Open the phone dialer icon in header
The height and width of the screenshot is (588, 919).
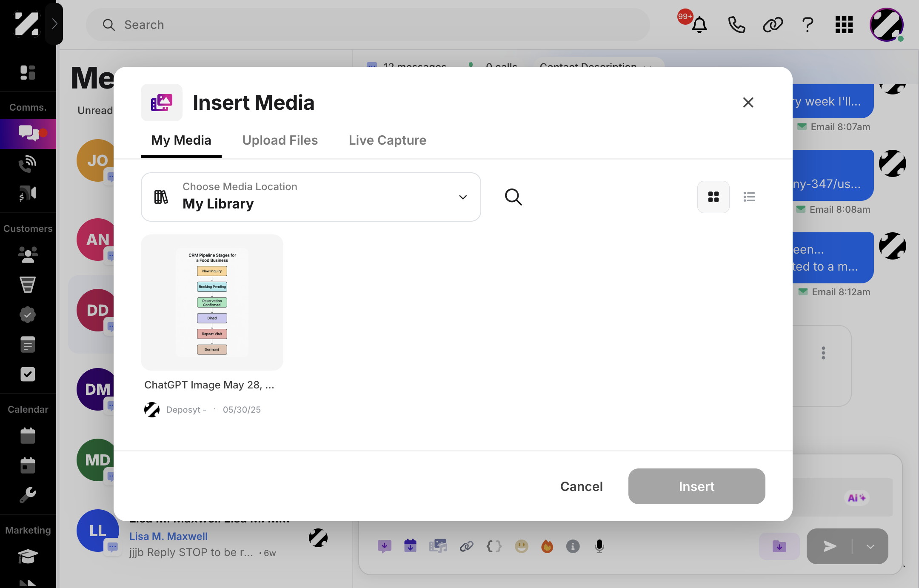click(736, 25)
